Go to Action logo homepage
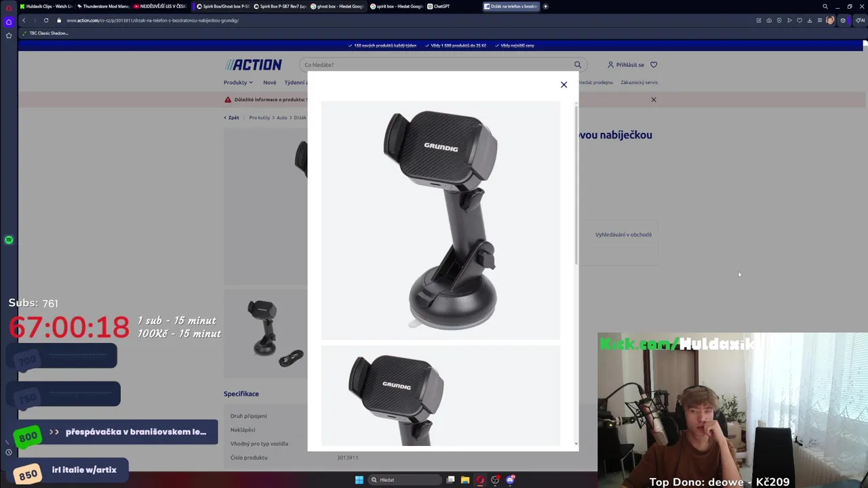The width and height of the screenshot is (868, 488). [x=254, y=64]
